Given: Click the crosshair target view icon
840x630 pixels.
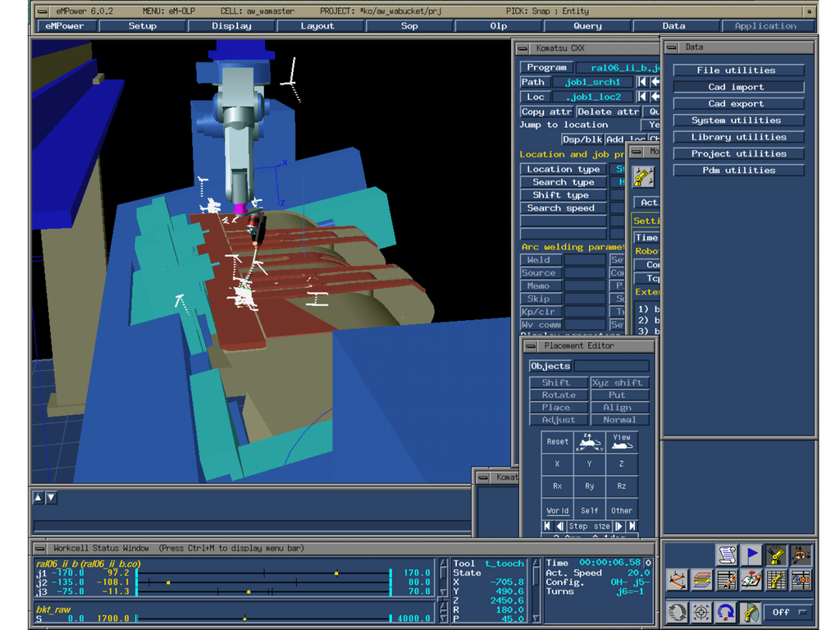Looking at the screenshot, I should 702,612.
